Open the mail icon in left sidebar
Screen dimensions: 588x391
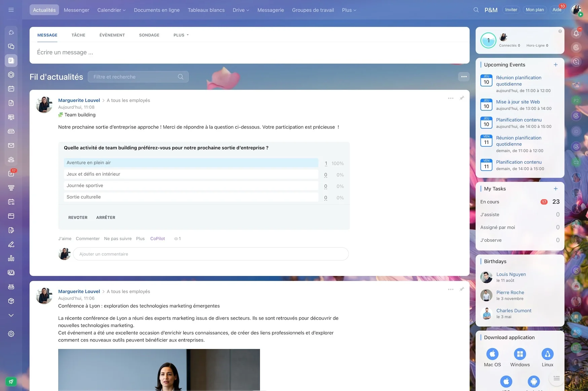coord(11,145)
